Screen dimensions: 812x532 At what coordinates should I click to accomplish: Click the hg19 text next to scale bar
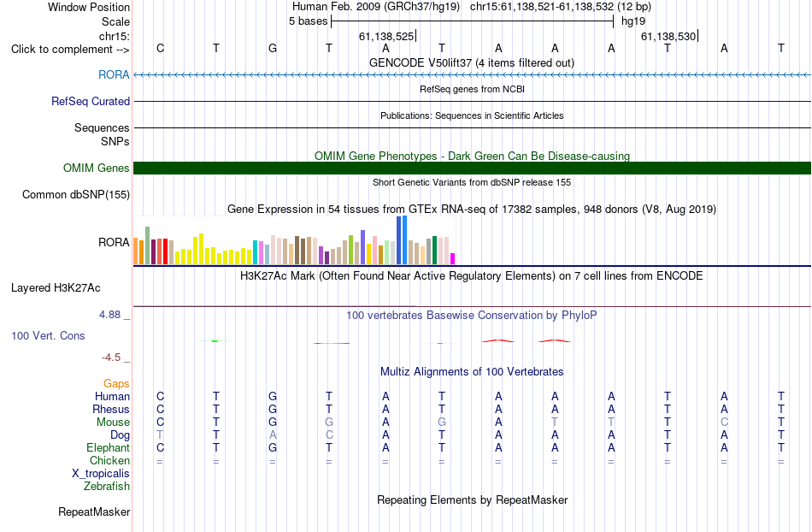(633, 21)
